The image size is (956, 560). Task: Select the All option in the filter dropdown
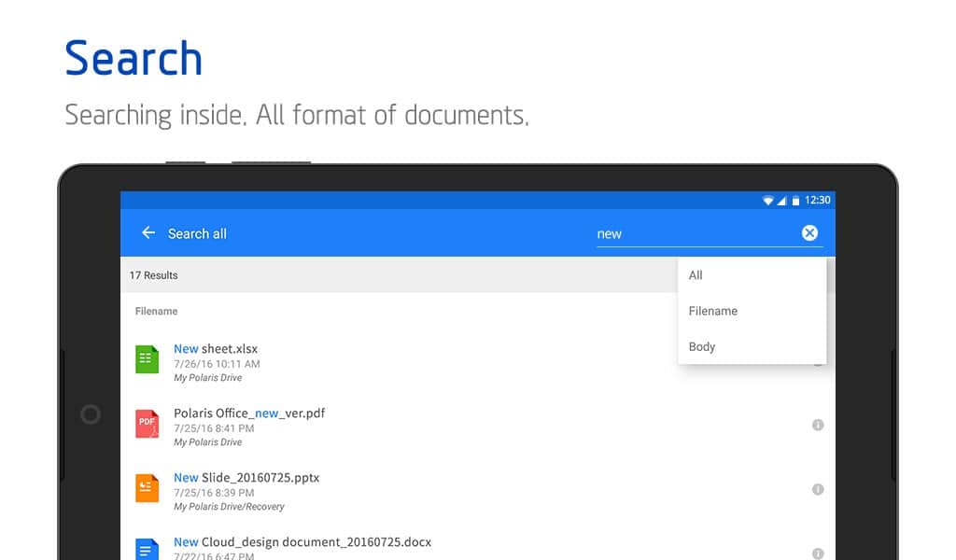tap(696, 275)
